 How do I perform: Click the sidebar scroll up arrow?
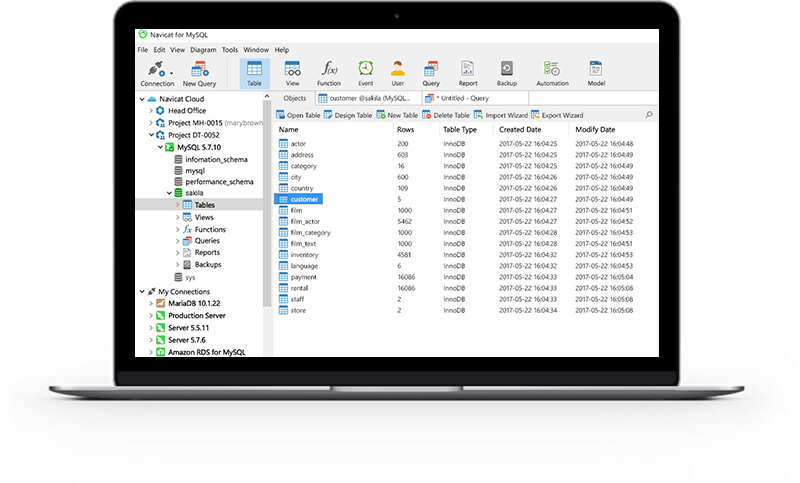pos(267,96)
